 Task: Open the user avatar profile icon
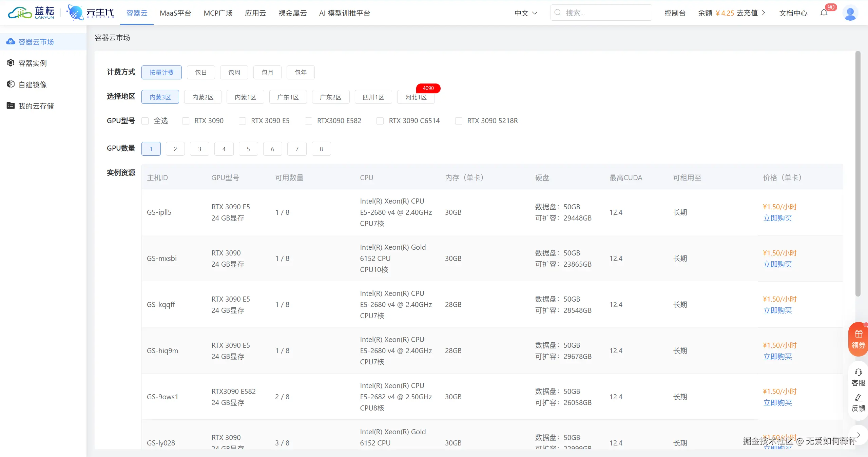coord(850,13)
